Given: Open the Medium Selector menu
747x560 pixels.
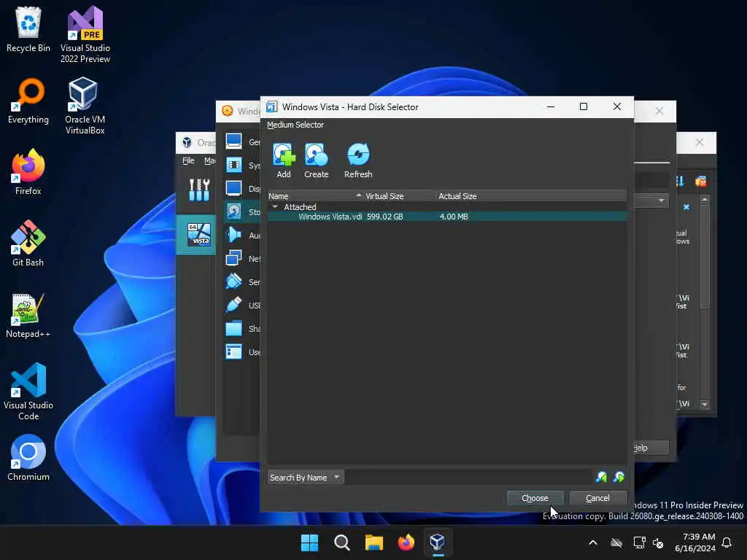Looking at the screenshot, I should coord(295,125).
